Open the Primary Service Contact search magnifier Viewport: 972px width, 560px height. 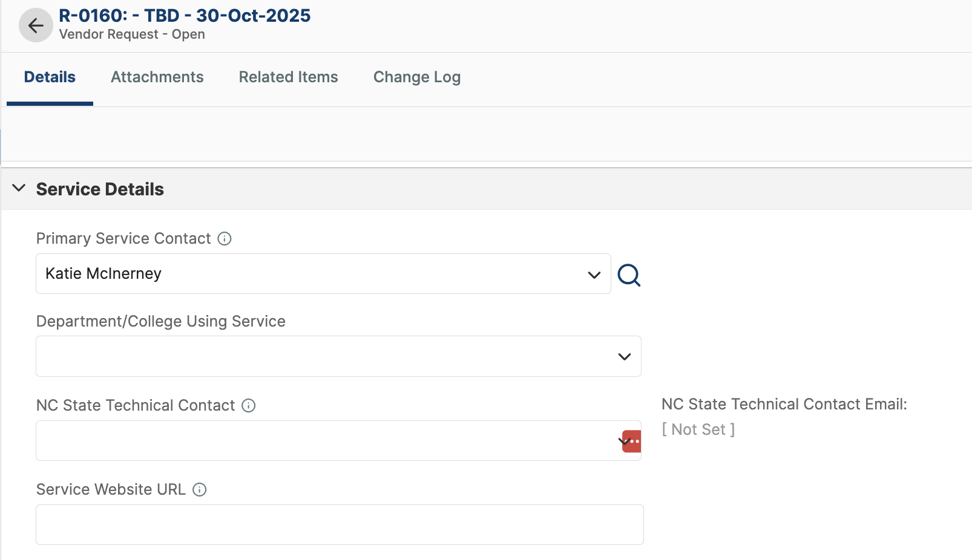click(629, 275)
